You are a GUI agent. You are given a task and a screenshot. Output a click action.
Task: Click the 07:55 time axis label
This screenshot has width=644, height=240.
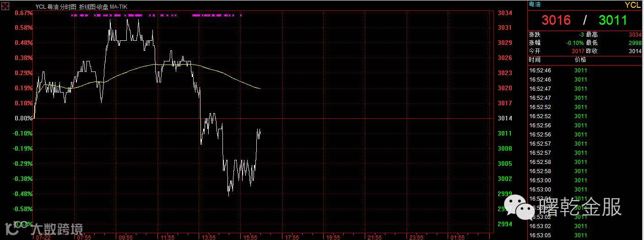84,237
